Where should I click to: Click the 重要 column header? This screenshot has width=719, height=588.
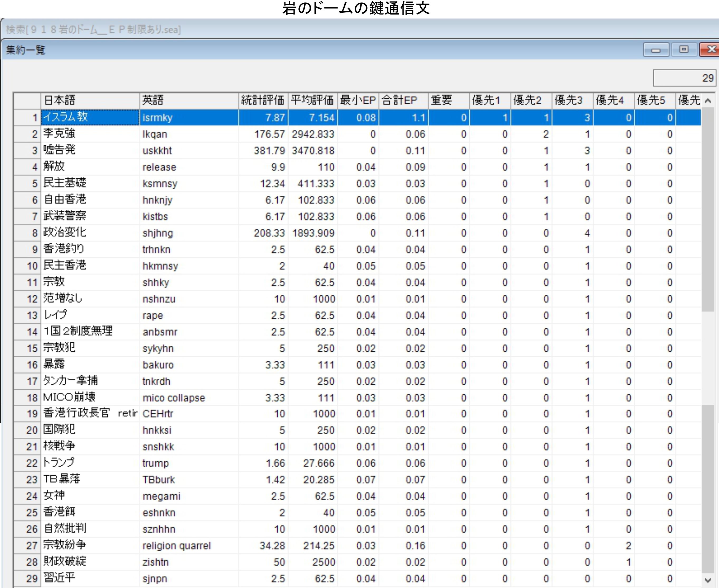[x=448, y=101]
